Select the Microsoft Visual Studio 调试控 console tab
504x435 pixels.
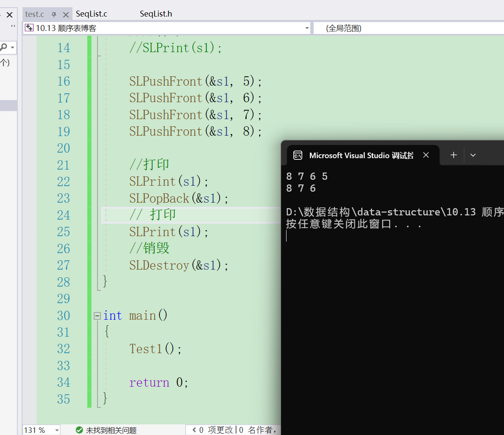tap(361, 156)
